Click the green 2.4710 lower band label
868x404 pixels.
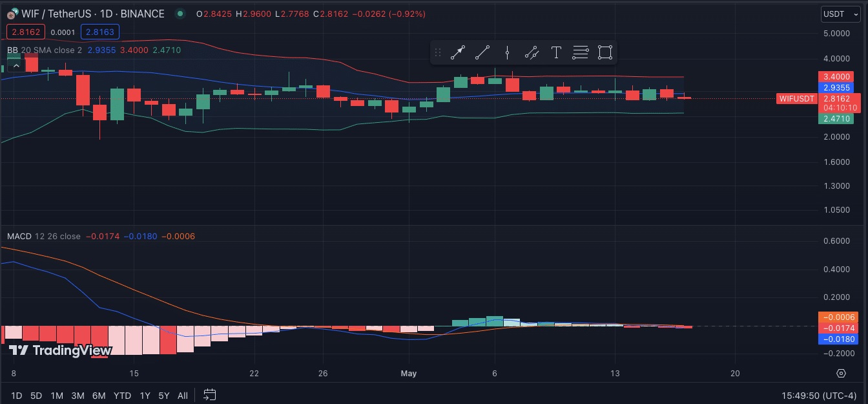pyautogui.click(x=837, y=119)
